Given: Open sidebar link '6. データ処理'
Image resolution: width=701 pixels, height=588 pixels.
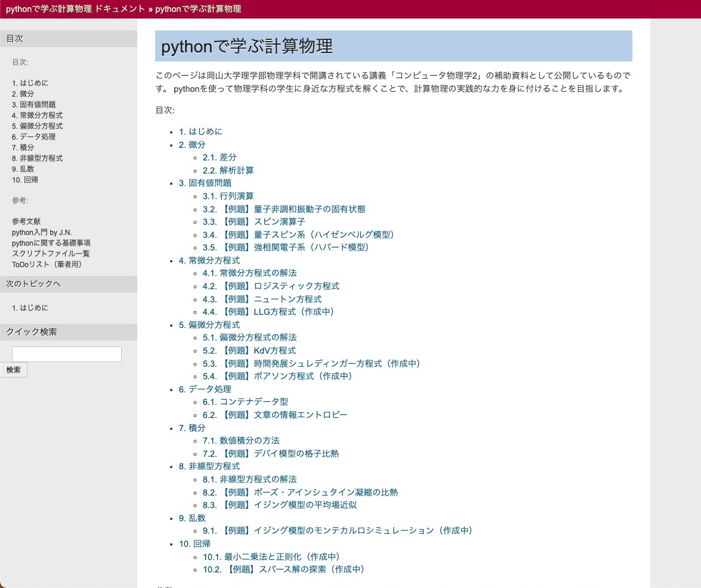Looking at the screenshot, I should click(x=33, y=137).
